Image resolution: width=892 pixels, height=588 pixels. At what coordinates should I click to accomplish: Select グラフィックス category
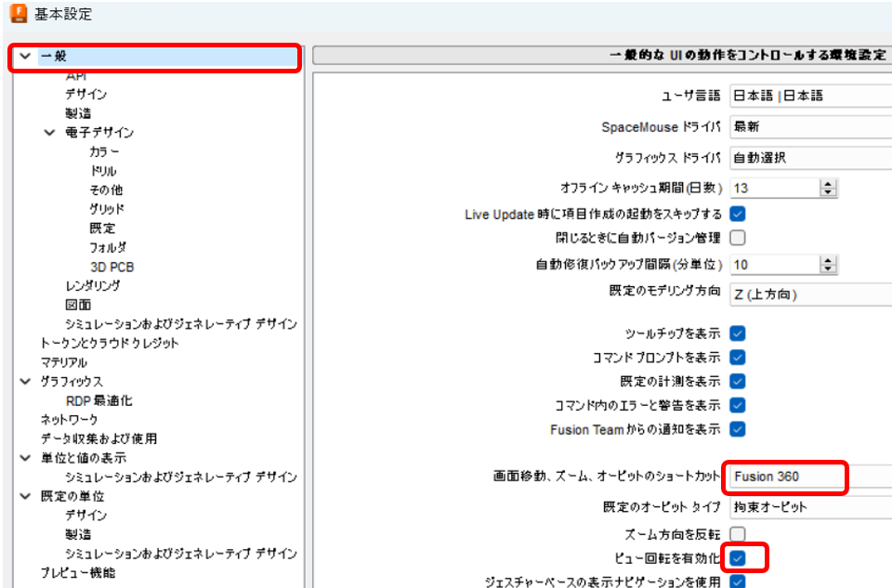tap(72, 382)
